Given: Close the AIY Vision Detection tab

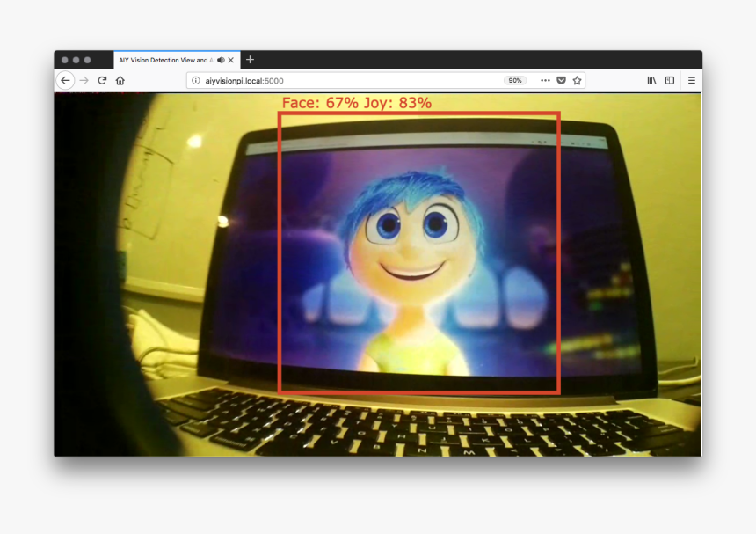Looking at the screenshot, I should 231,60.
